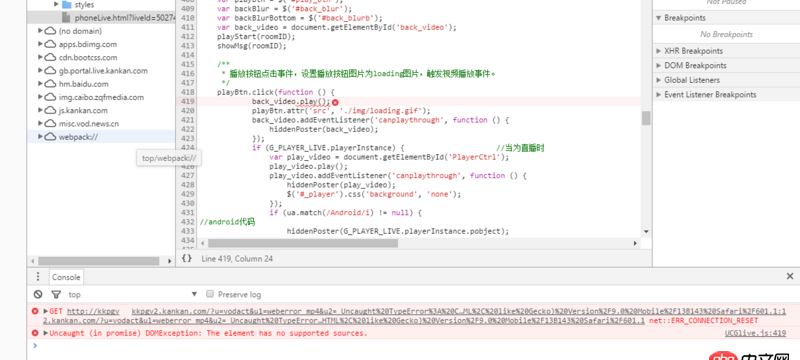This screenshot has height=360, width=800.
Task: Expand the styles folder
Action: (x=56, y=5)
